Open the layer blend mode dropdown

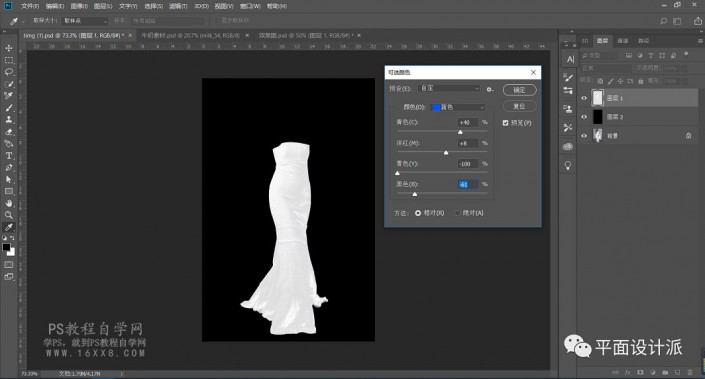click(x=607, y=68)
